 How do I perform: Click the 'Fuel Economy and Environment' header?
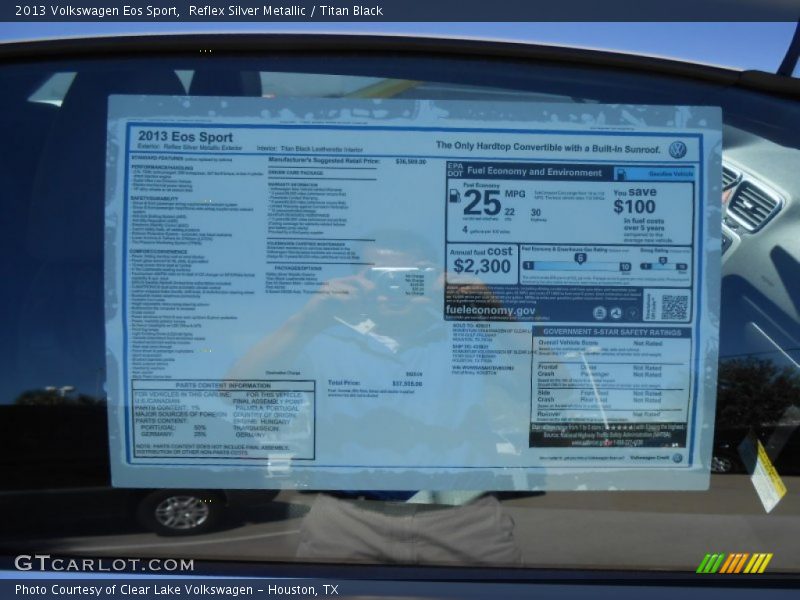tap(534, 172)
